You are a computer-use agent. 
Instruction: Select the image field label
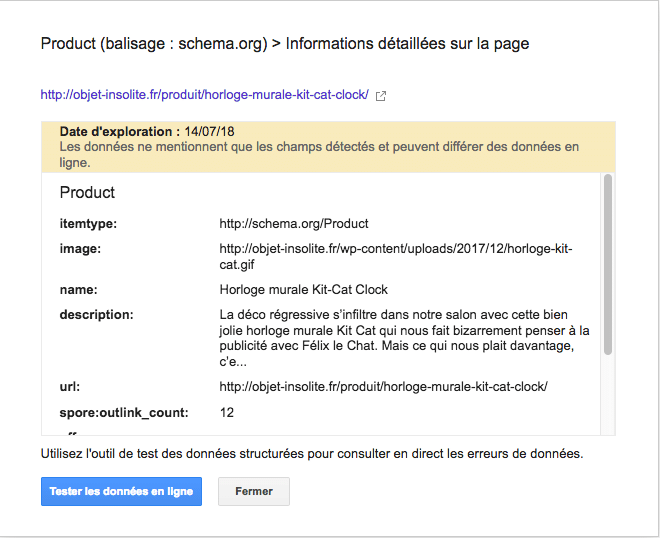[x=80, y=249]
